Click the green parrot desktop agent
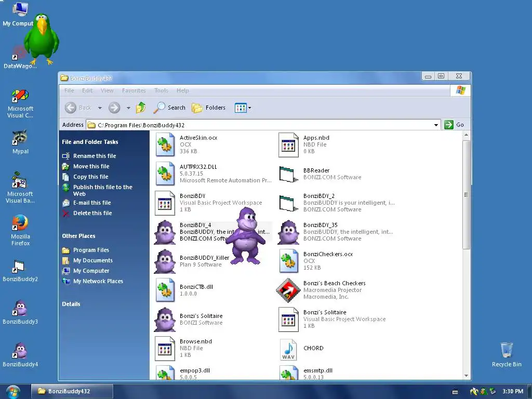532x399 pixels. [42, 39]
